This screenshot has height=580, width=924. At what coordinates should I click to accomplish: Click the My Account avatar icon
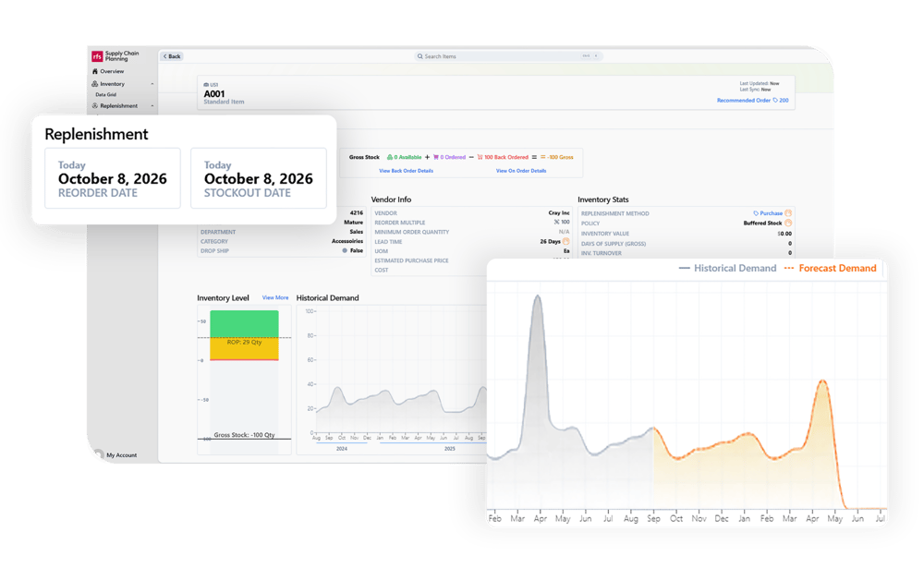pos(99,454)
